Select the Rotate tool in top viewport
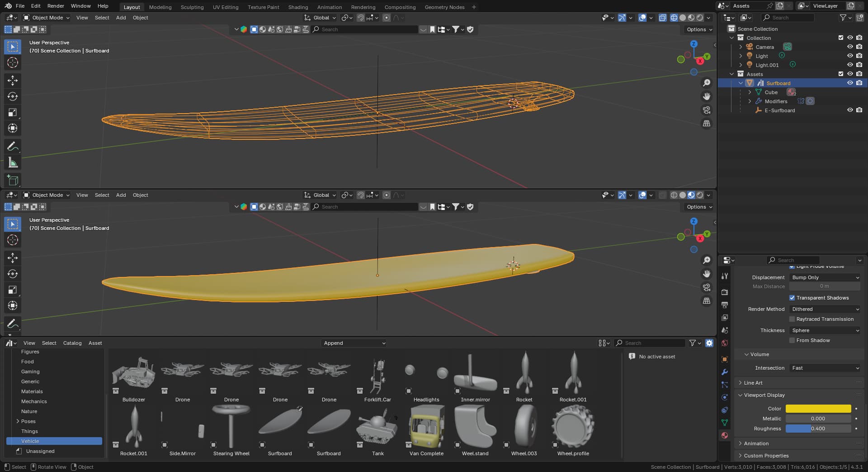This screenshot has height=472, width=868. 13,96
